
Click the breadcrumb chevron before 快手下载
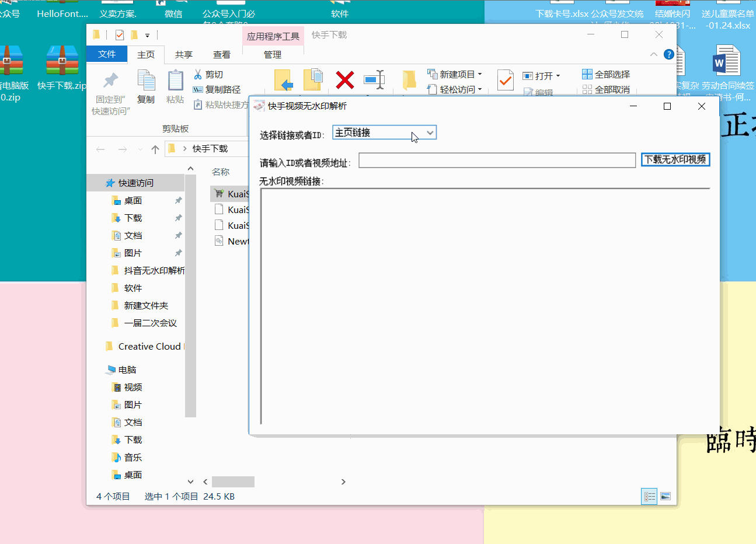pos(184,149)
